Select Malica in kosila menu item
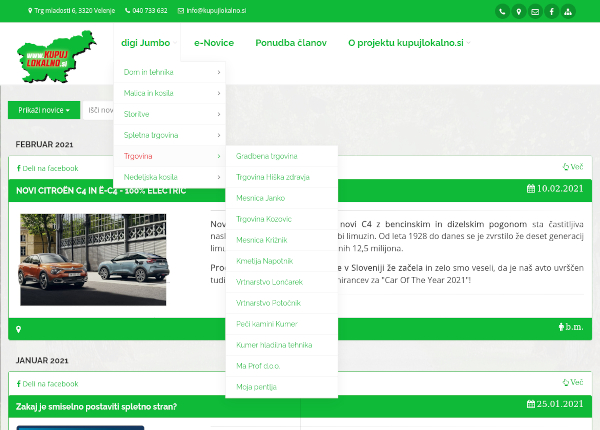The height and width of the screenshot is (430, 600). click(x=170, y=93)
